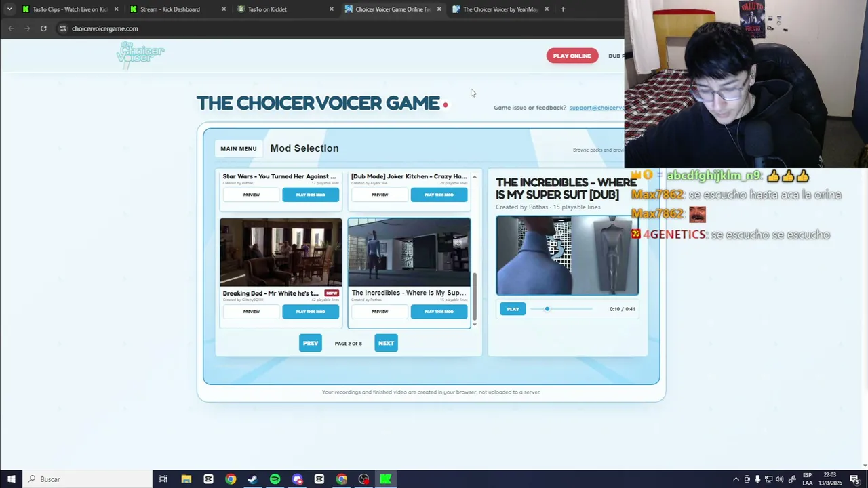
Task: Close the Tas1o Clips tab
Action: 117,9
